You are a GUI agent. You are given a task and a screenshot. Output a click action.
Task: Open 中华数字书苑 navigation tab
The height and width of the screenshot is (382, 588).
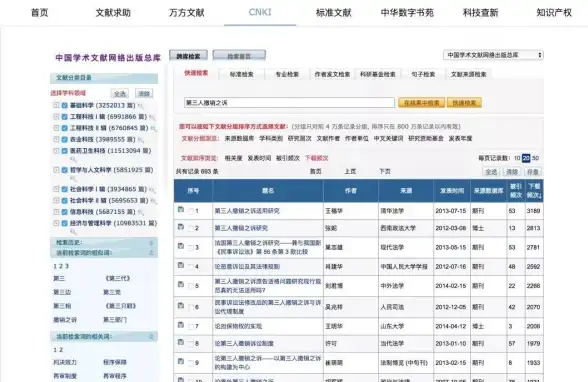click(407, 13)
